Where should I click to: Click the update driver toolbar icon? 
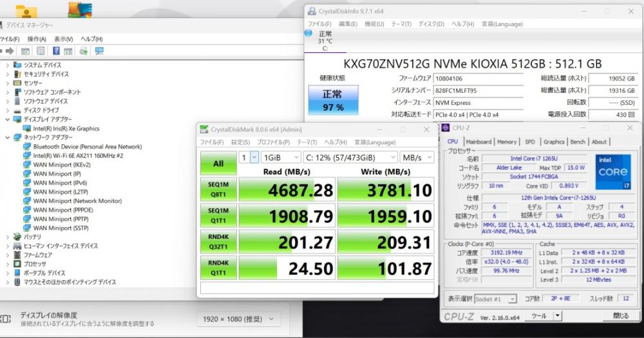(x=83, y=51)
